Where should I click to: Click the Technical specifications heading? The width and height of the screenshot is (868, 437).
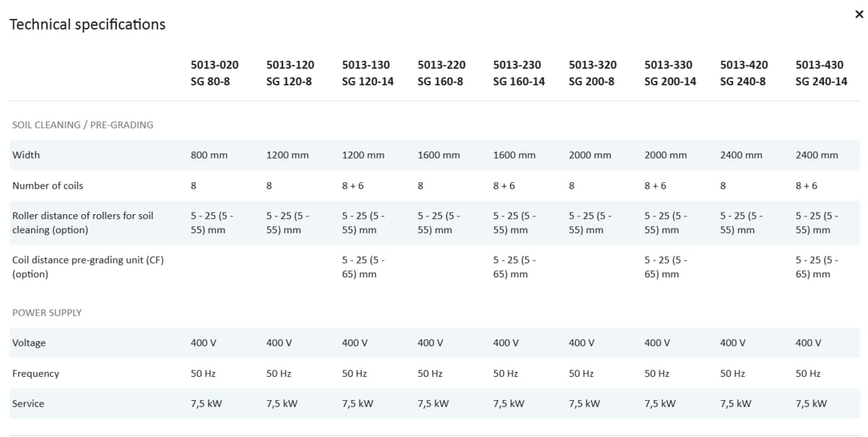point(88,25)
